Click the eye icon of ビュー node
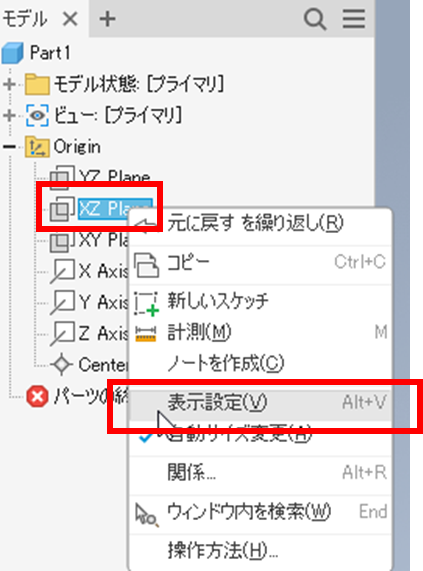The image size is (423, 571). tap(37, 115)
